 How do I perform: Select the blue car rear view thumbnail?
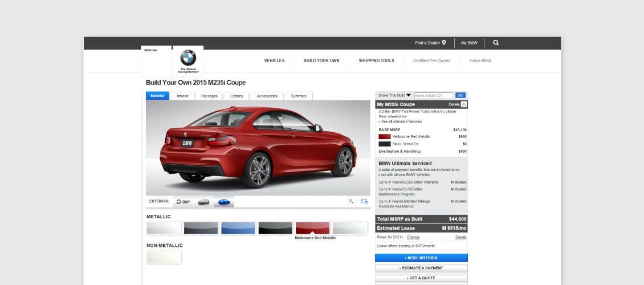coord(224,202)
